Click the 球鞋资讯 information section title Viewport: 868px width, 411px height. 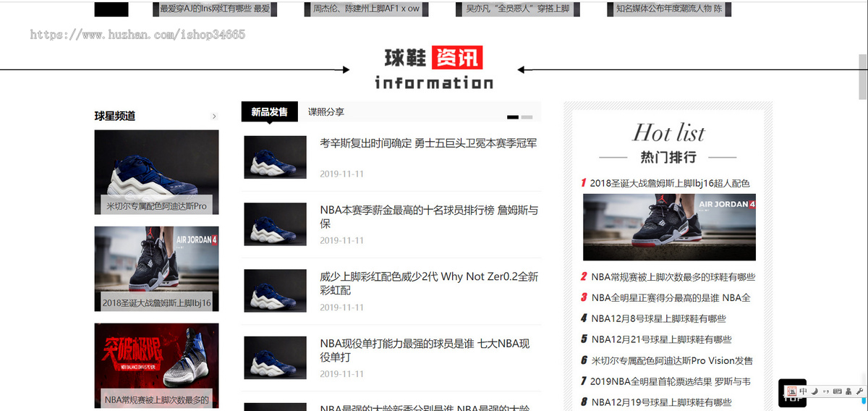pos(434,68)
